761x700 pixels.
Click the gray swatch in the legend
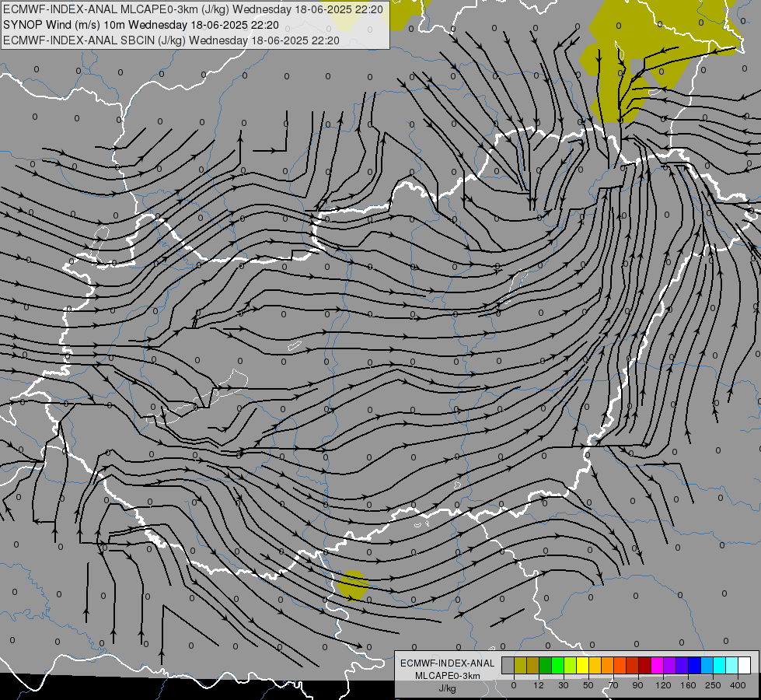tap(508, 665)
